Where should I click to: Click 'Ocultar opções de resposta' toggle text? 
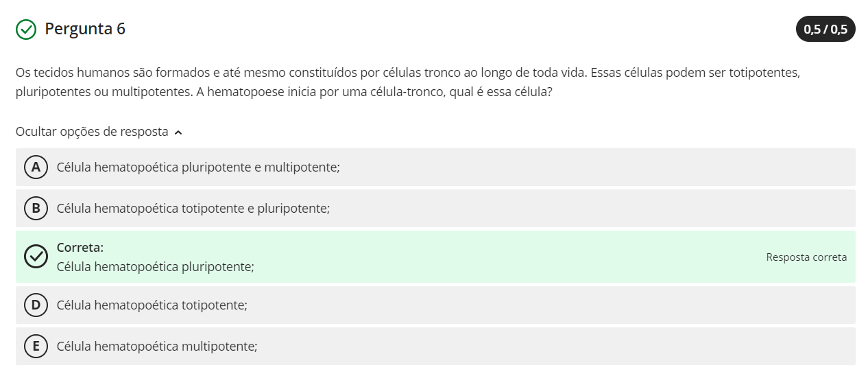[x=92, y=132]
